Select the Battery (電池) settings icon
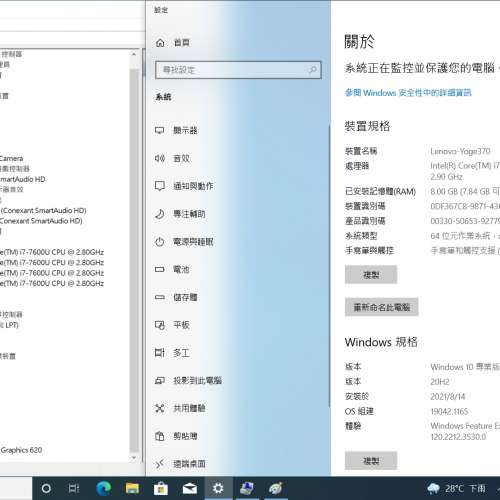The image size is (500, 500). 160,269
